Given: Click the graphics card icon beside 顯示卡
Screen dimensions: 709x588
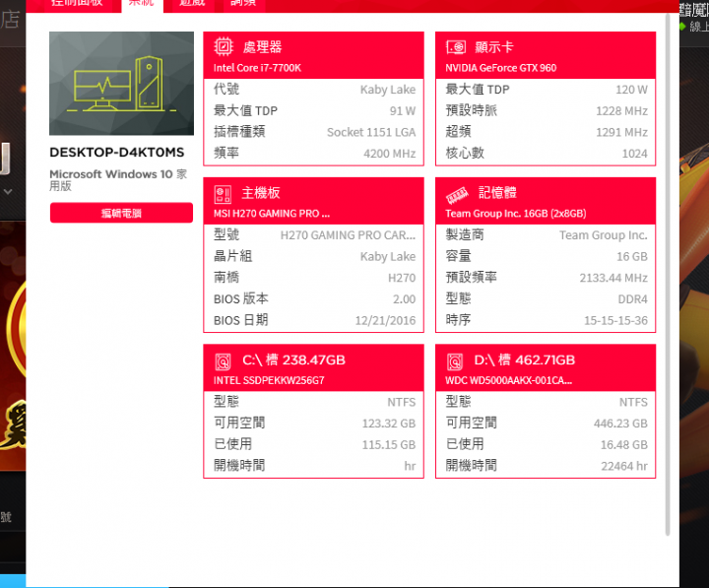Looking at the screenshot, I should (455, 47).
